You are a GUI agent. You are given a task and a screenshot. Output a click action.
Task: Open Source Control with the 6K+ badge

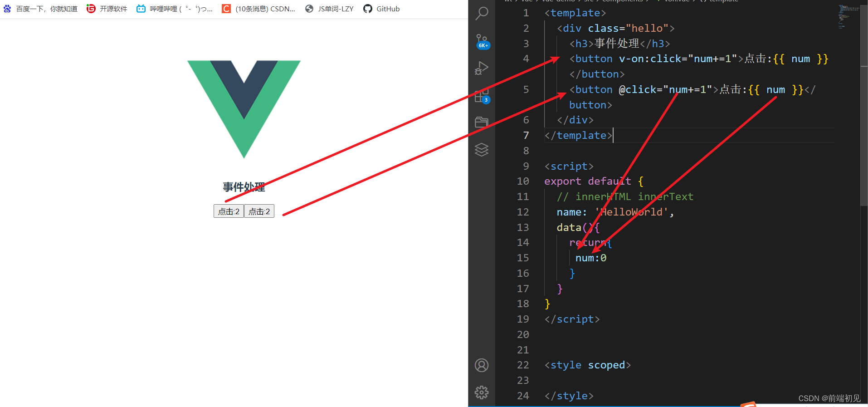pos(482,42)
